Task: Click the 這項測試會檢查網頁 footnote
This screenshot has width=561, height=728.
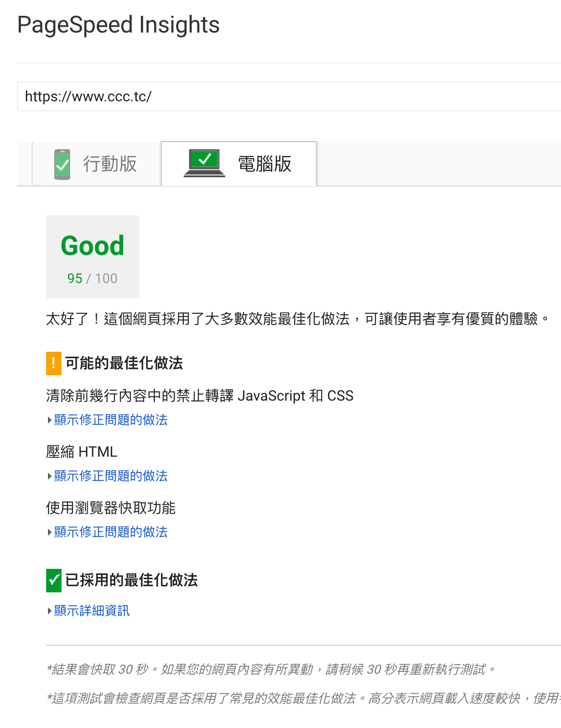Action: point(304,699)
